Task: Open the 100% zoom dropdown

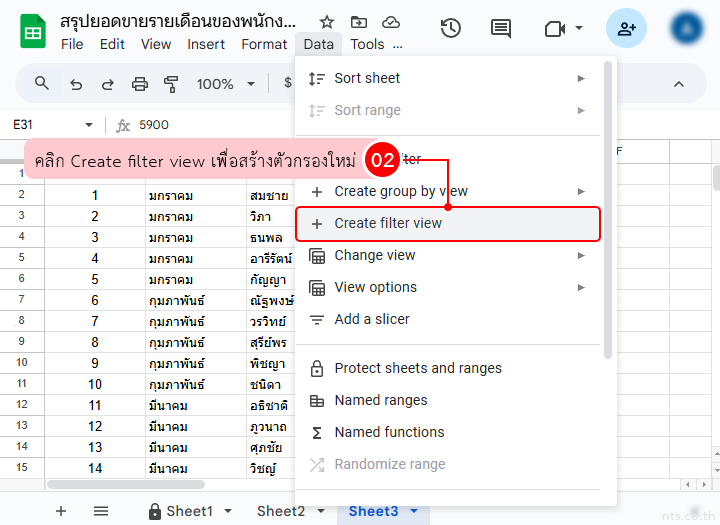Action: tap(223, 84)
